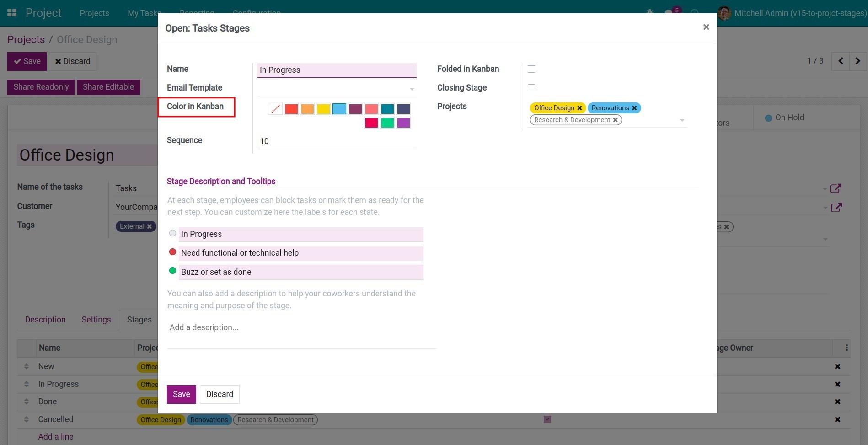Select the red 'Need functional or technical help' state
The width and height of the screenshot is (868, 445).
(172, 252)
